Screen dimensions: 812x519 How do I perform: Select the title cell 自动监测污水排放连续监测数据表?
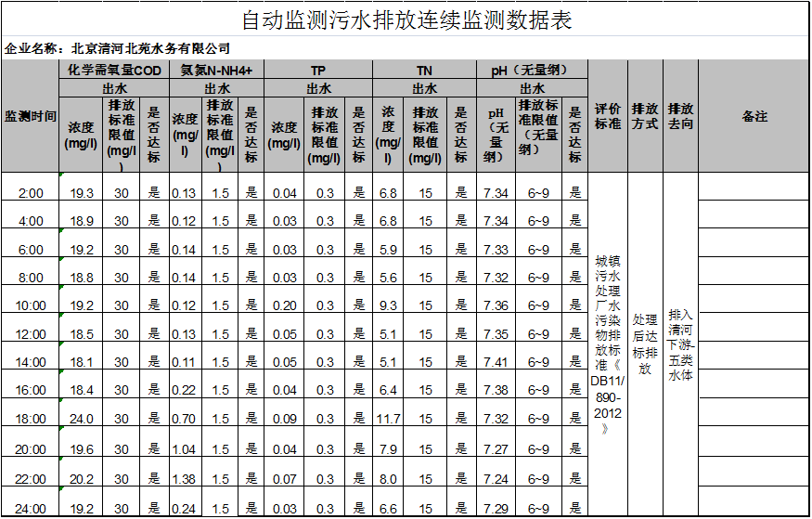406,19
